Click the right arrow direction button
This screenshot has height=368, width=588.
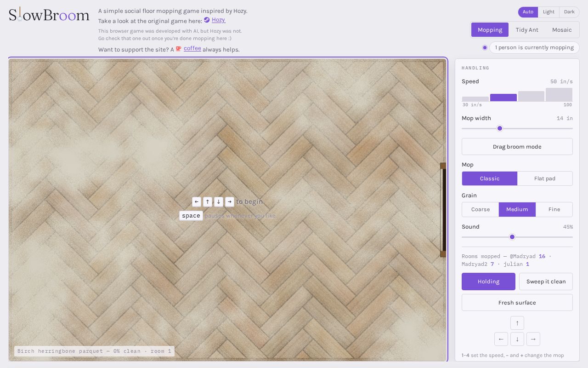533,339
